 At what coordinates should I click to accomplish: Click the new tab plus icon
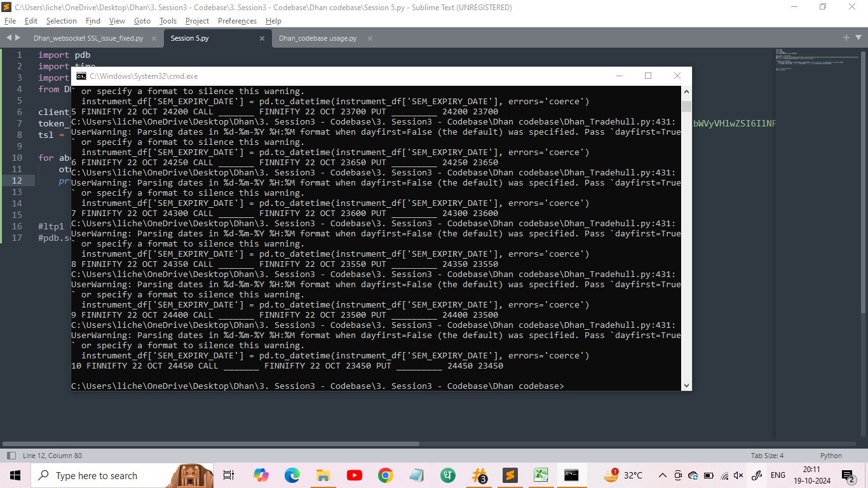point(846,38)
